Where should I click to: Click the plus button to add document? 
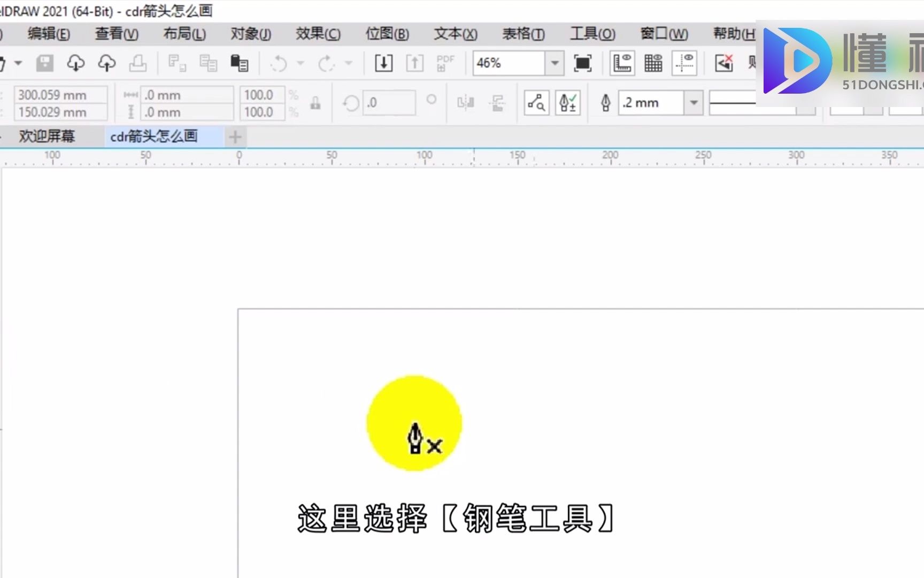(235, 138)
